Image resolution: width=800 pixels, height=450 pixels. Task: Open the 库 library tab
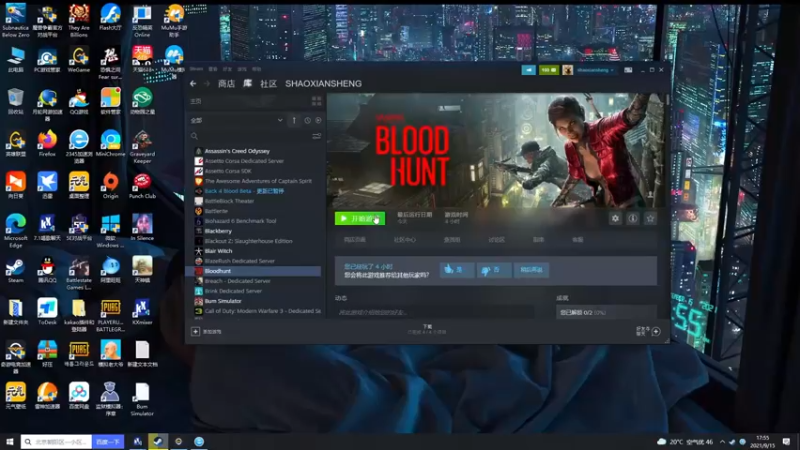pyautogui.click(x=247, y=84)
